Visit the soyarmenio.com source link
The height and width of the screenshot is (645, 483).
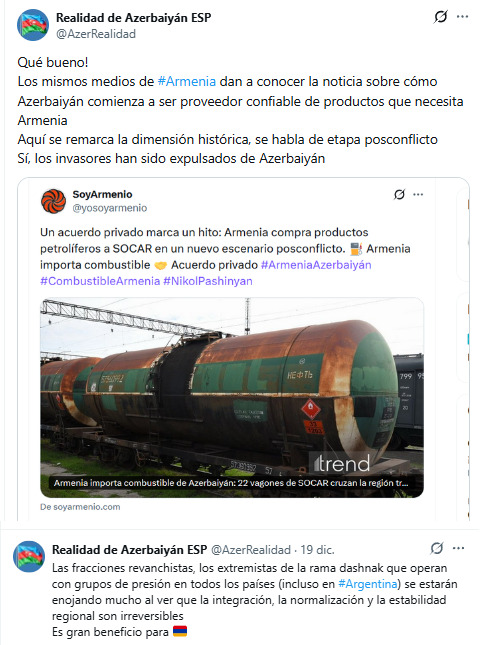tap(80, 507)
